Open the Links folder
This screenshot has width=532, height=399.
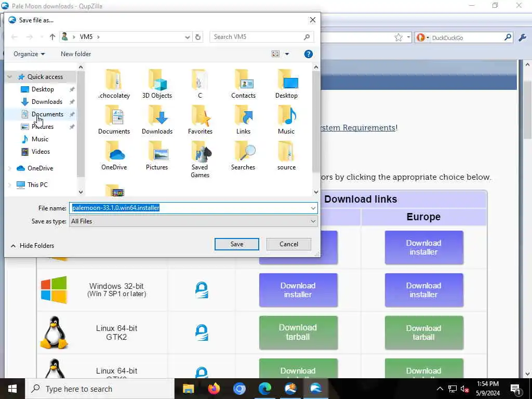[243, 120]
